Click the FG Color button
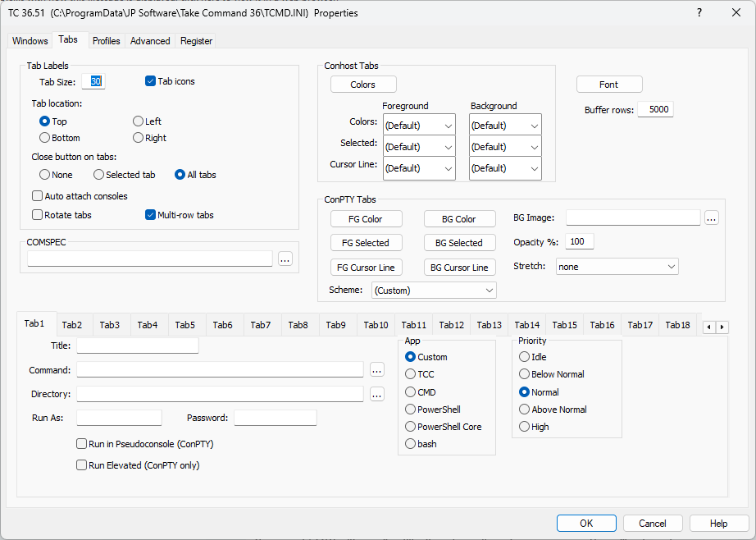 (x=366, y=219)
